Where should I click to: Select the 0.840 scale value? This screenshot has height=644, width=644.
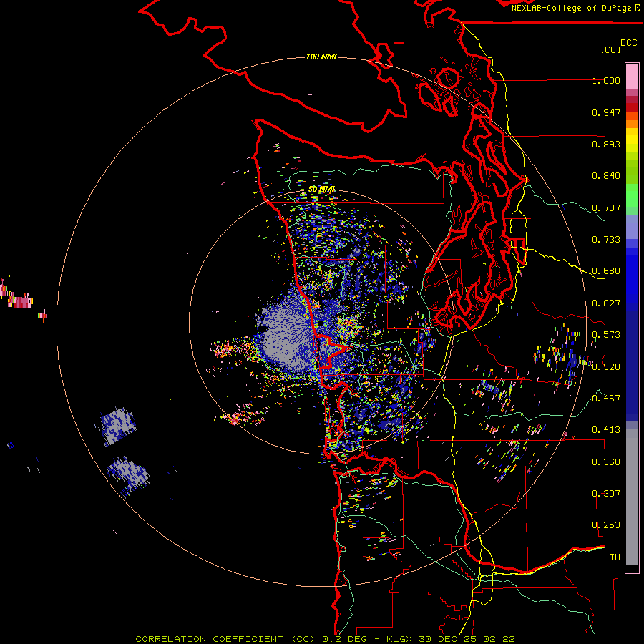pyautogui.click(x=606, y=176)
